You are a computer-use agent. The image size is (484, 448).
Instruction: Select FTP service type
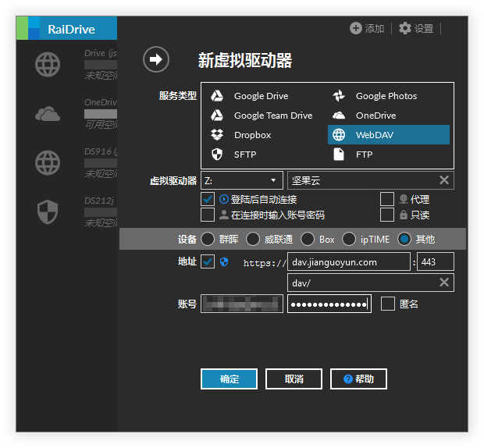coord(388,155)
